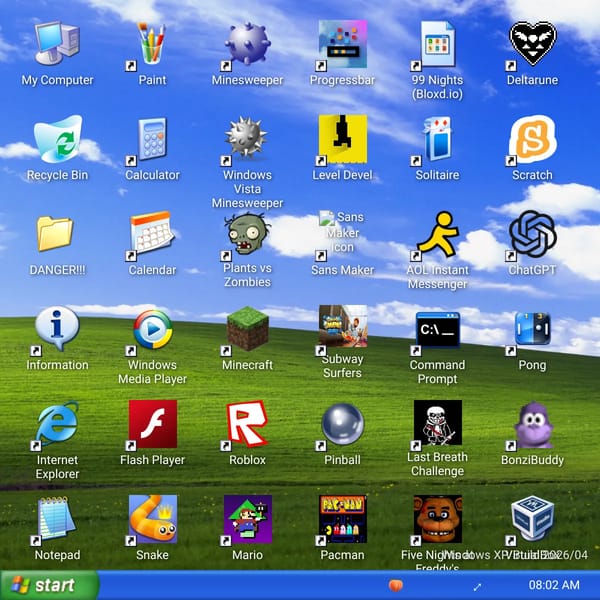The height and width of the screenshot is (600, 600).
Task: Launch the Scratch shortcut
Action: tap(532, 139)
